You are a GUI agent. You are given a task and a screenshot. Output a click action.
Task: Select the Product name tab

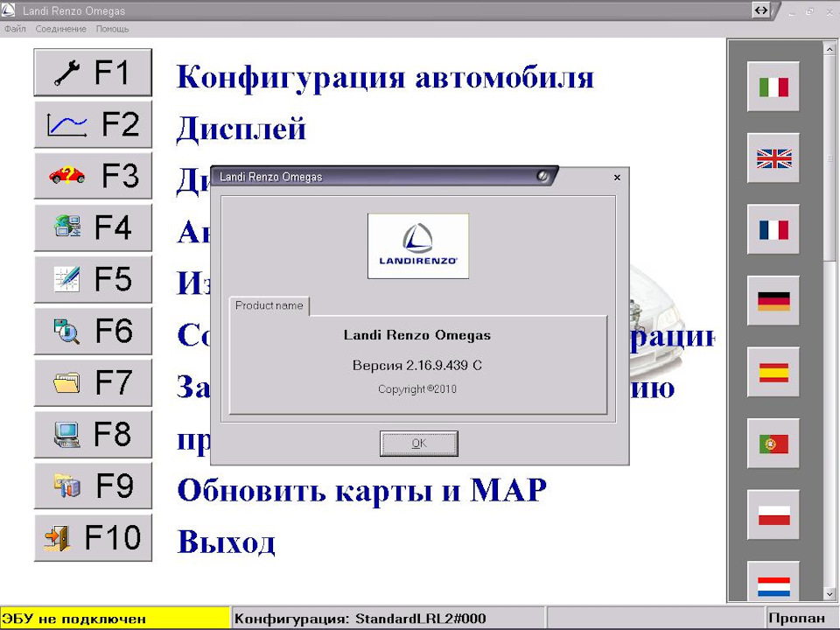click(269, 305)
